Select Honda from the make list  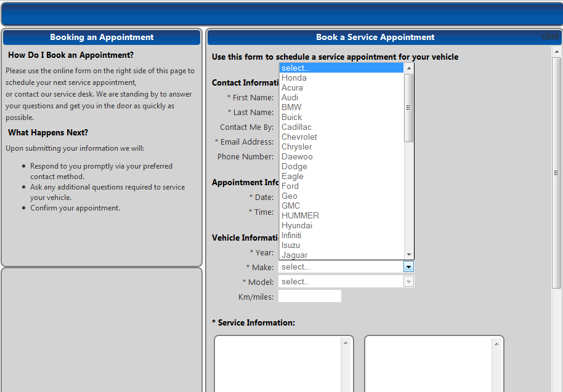click(x=294, y=78)
